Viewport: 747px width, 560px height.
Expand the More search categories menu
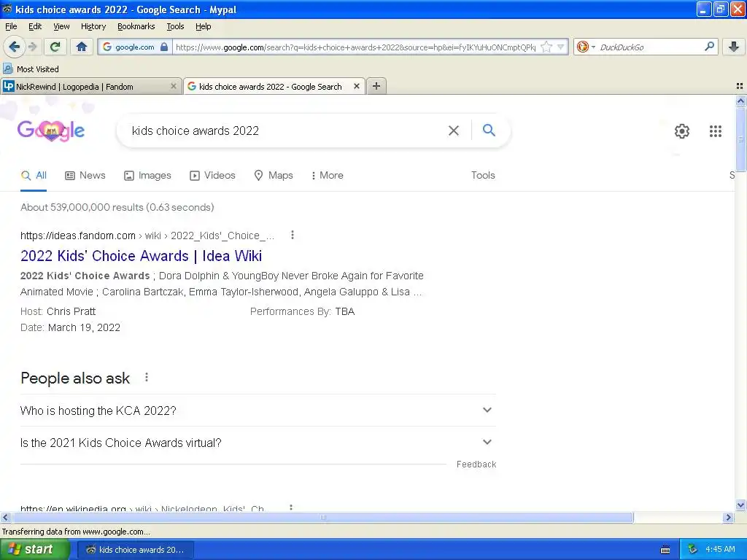click(x=328, y=175)
